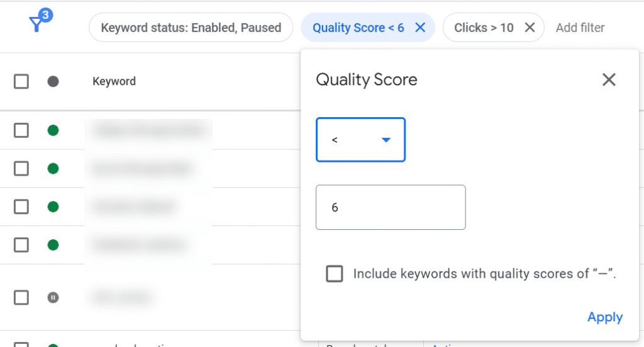This screenshot has height=347, width=644.
Task: Close the Quality Score panel
Action: pyautogui.click(x=609, y=79)
